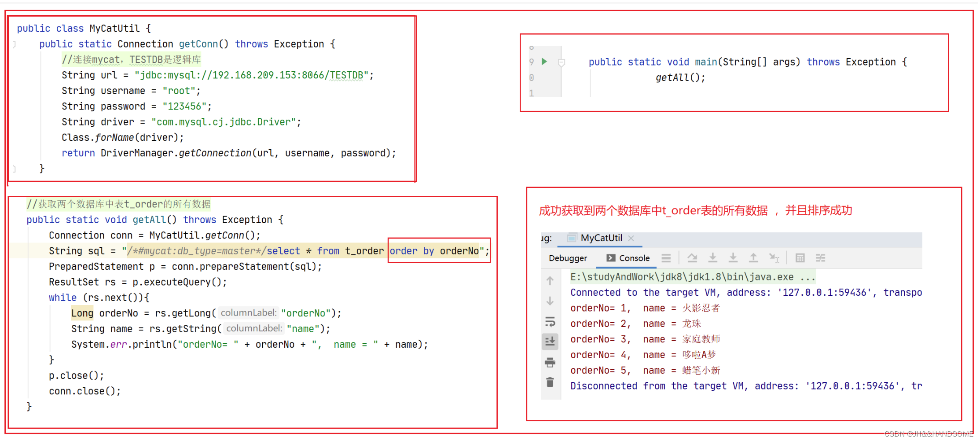
Task: Click the conn.prepareStatement(sql) line
Action: (x=185, y=267)
